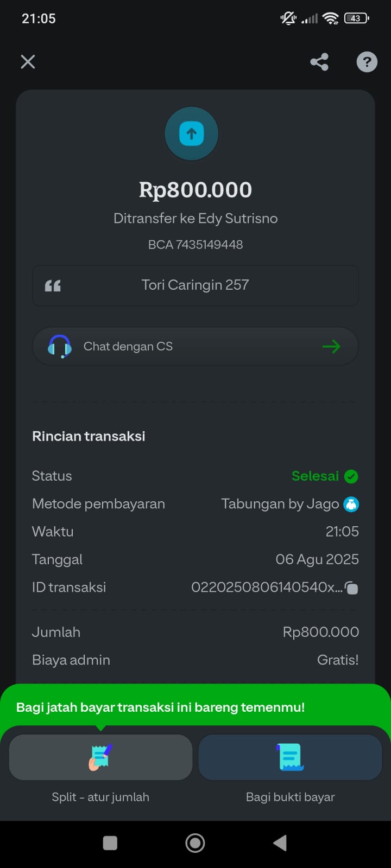Tap the green arrow on Chat dengan CS
Screen dimensions: 391x868
pos(331,346)
